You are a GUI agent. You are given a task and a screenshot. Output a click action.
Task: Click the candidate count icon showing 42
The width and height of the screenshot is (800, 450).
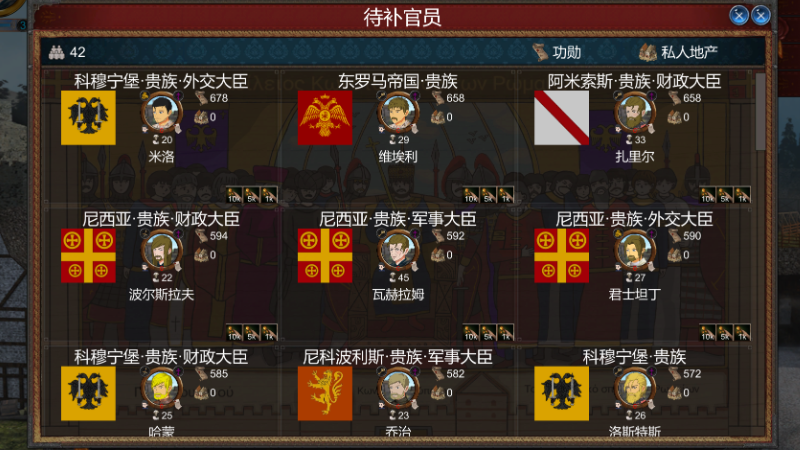tap(57, 52)
